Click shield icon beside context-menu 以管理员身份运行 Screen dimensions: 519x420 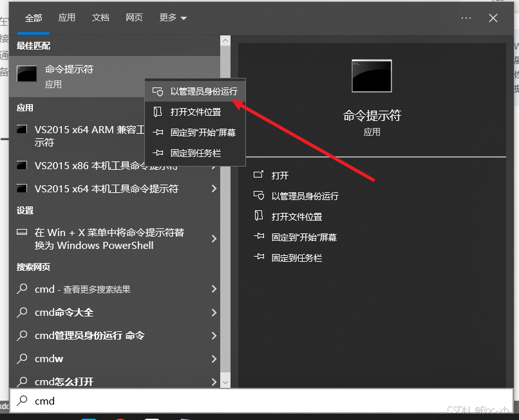[x=158, y=91]
